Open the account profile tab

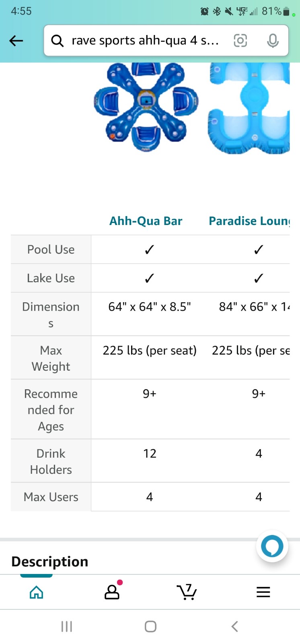click(x=112, y=591)
